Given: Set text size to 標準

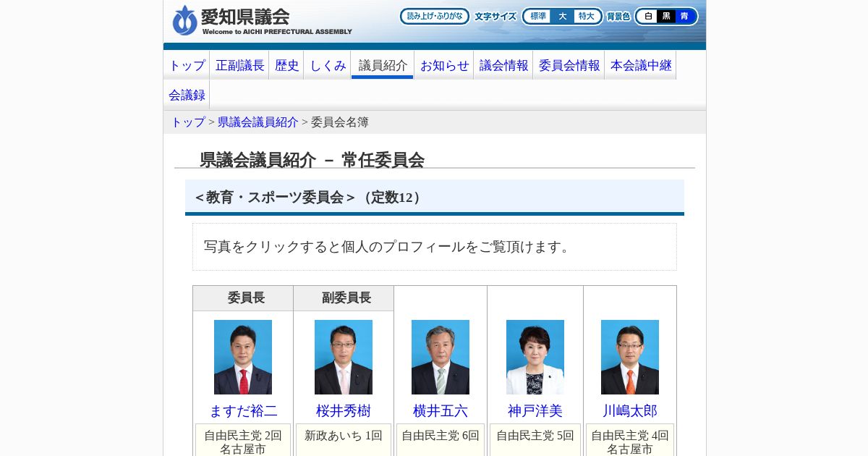Looking at the screenshot, I should pos(537,16).
